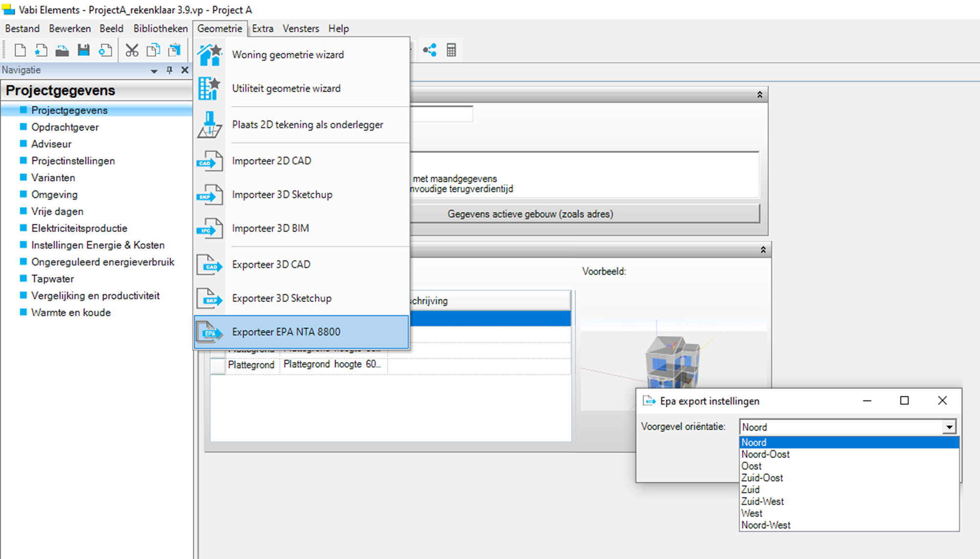Image resolution: width=980 pixels, height=559 pixels.
Task: Pin the Navigatie panel
Action: click(169, 70)
